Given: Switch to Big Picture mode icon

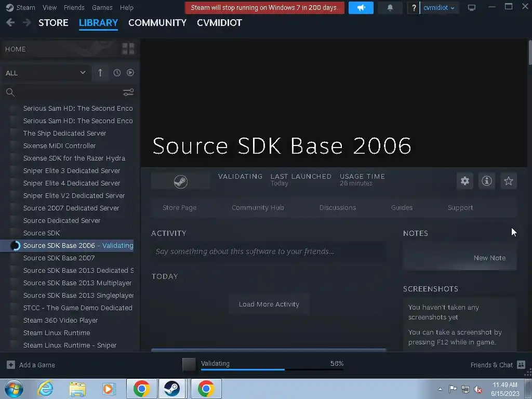Looking at the screenshot, I should pos(471,7).
